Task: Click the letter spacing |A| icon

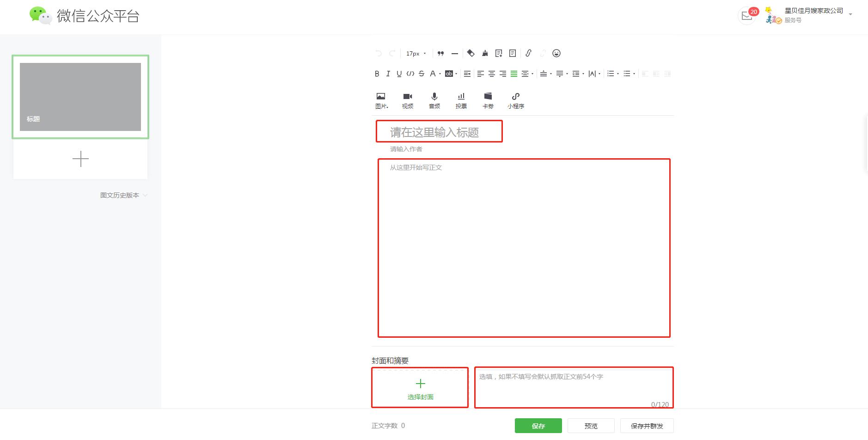Action: click(592, 74)
